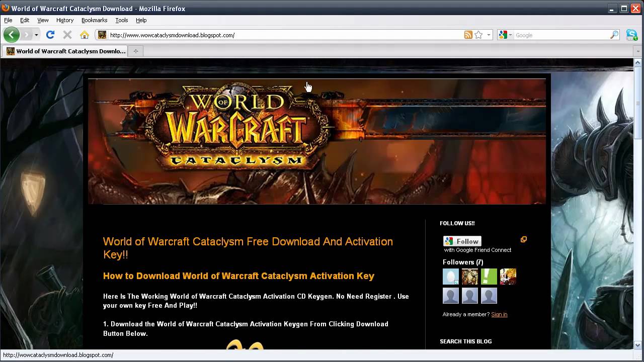Click the green exclamation follower avatar
The image size is (644, 362).
tap(489, 277)
